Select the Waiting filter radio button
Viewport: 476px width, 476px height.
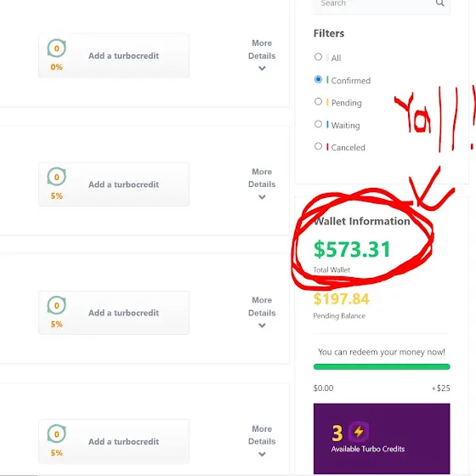tap(318, 124)
